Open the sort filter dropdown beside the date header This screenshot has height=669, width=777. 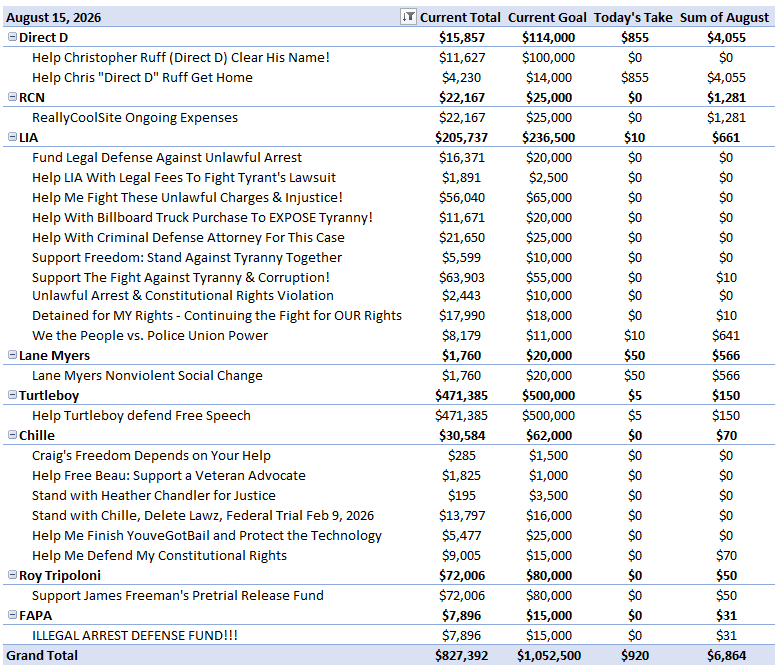[408, 17]
